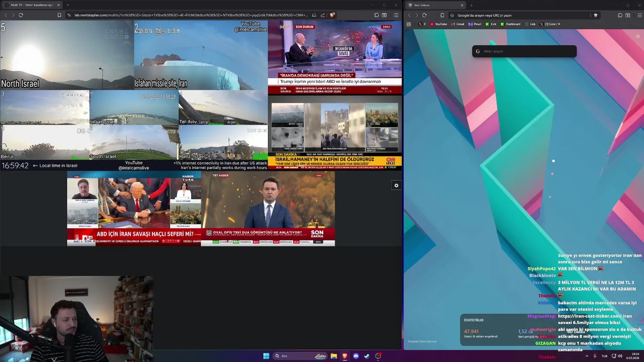644x362 pixels.
Task: Select the Beirut camera feed
Action: pyautogui.click(x=45, y=142)
